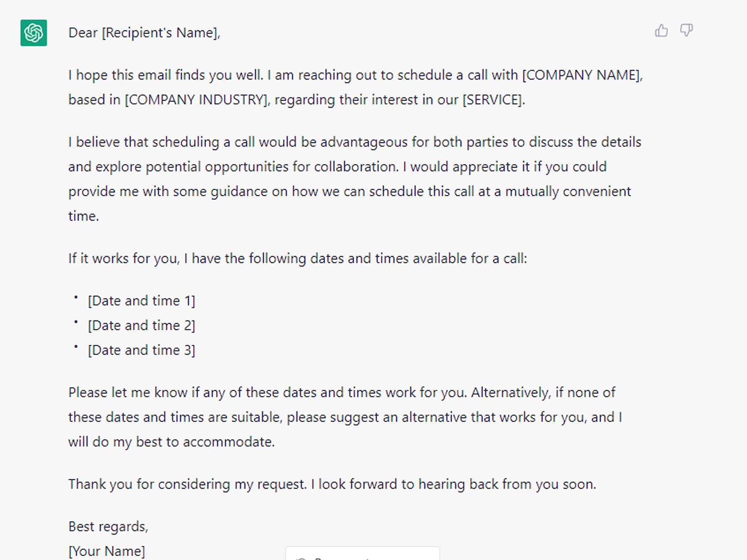Click the word "accommodate" in the last paragraph

pyautogui.click(x=227, y=442)
